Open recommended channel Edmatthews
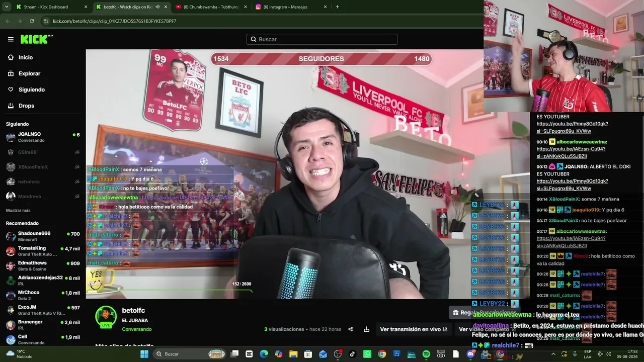 click(43, 265)
